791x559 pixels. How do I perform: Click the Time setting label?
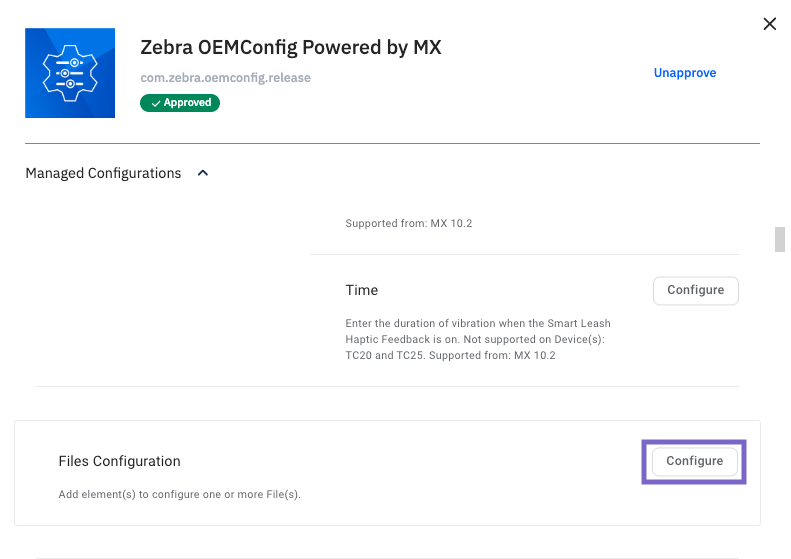click(362, 290)
